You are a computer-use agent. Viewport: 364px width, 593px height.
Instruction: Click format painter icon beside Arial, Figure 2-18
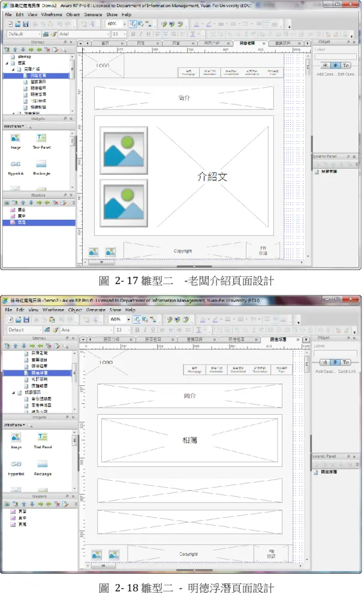56,330
